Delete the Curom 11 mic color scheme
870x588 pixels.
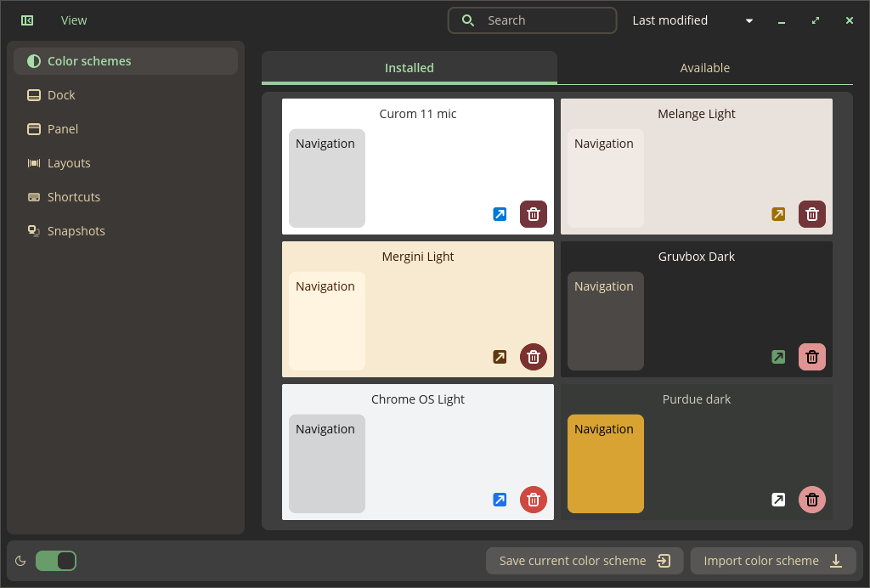point(534,214)
